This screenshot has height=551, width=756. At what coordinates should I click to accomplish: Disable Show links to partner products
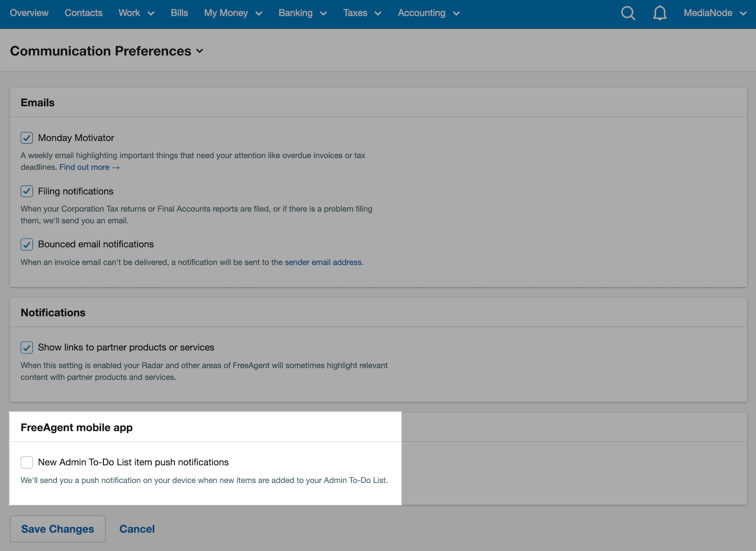click(27, 347)
